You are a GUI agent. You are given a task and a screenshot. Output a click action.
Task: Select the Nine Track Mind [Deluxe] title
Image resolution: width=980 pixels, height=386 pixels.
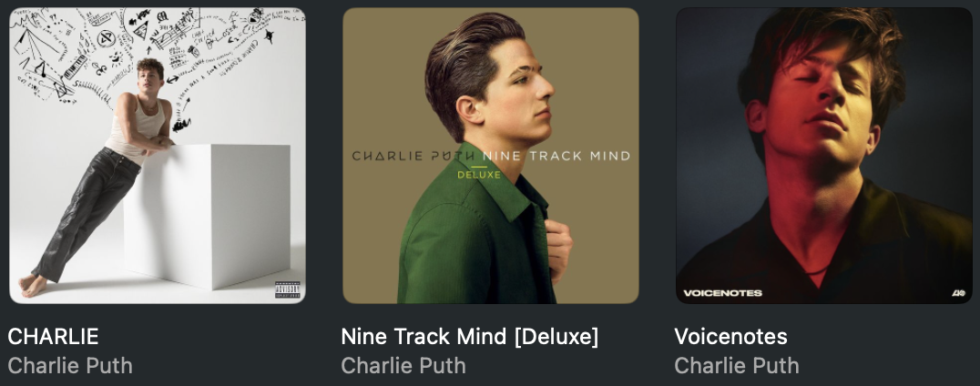(x=469, y=337)
